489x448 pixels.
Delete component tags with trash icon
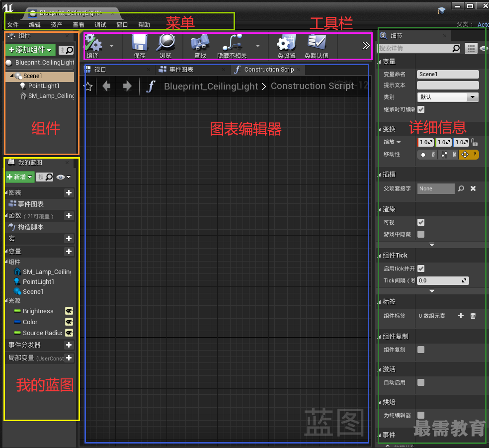click(473, 316)
